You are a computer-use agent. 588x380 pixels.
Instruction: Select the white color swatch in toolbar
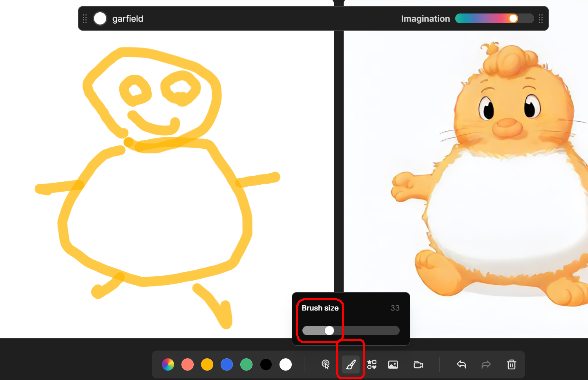286,364
